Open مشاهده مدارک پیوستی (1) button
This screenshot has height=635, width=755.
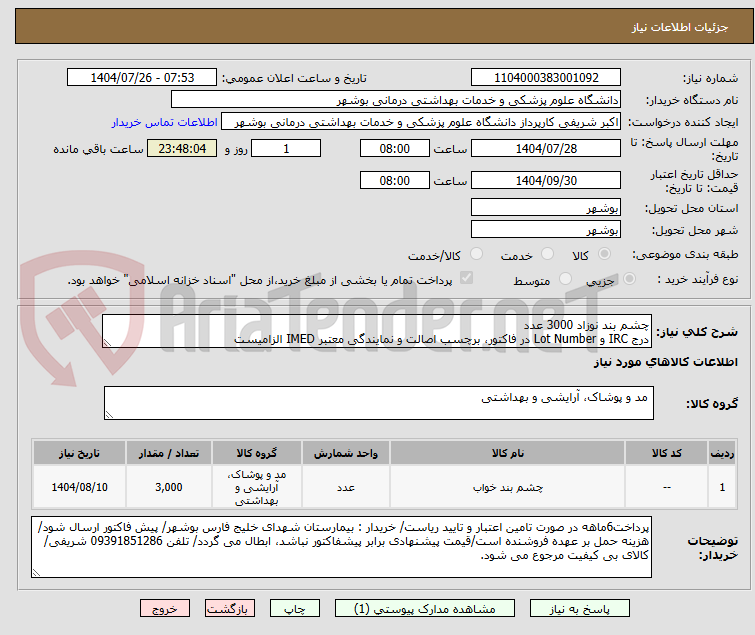point(425,609)
